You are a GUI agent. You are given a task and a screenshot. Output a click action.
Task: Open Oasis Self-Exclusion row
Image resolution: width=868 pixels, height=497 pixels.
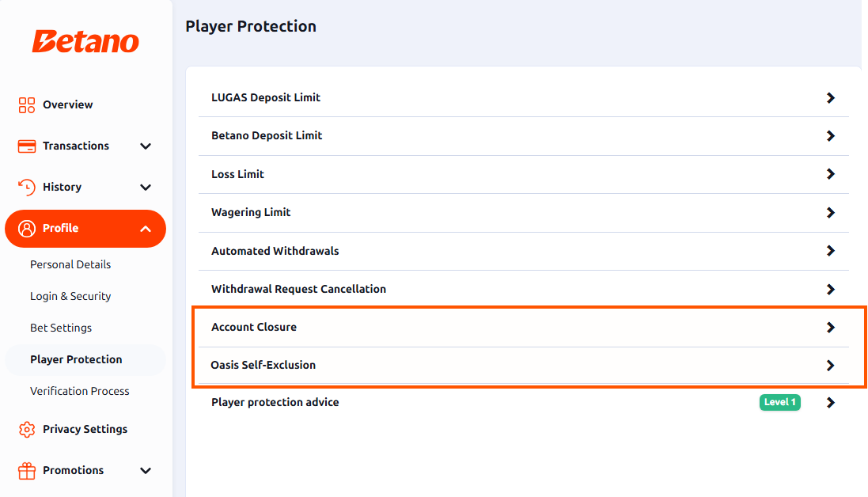(x=523, y=366)
